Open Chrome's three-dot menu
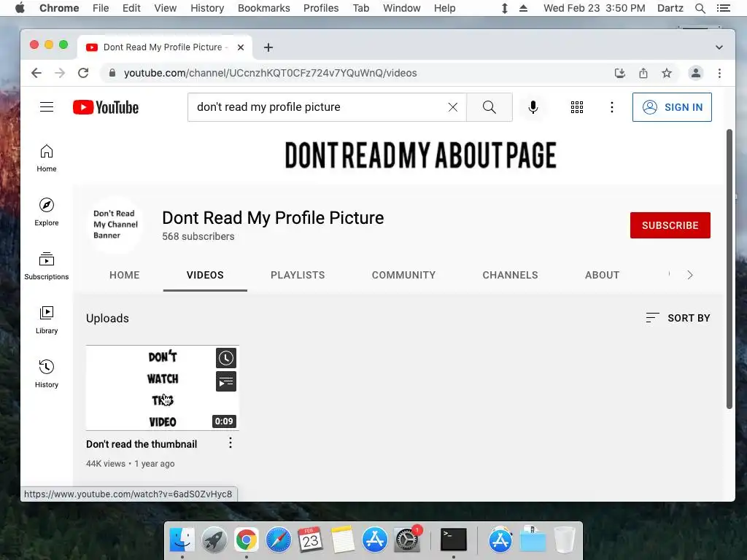 719,73
